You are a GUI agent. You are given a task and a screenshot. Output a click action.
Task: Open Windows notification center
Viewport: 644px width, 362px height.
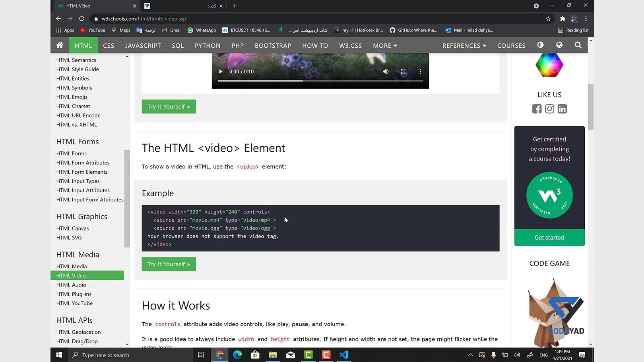(582, 355)
